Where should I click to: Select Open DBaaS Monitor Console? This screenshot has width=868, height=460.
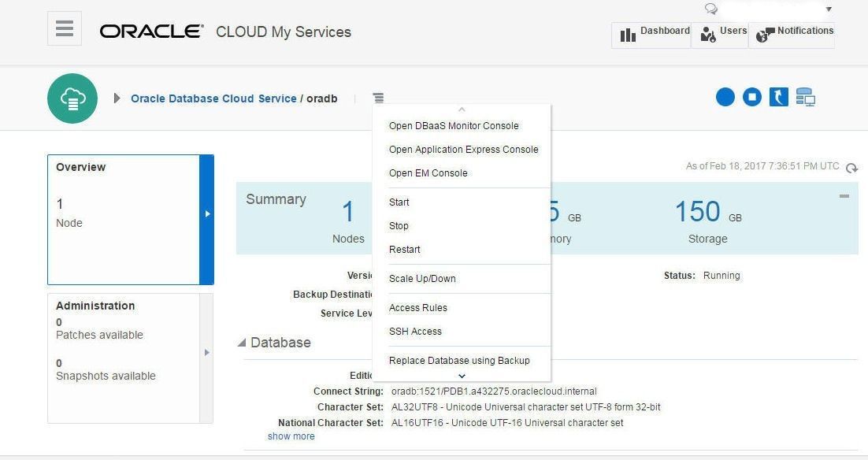pyautogui.click(x=454, y=126)
